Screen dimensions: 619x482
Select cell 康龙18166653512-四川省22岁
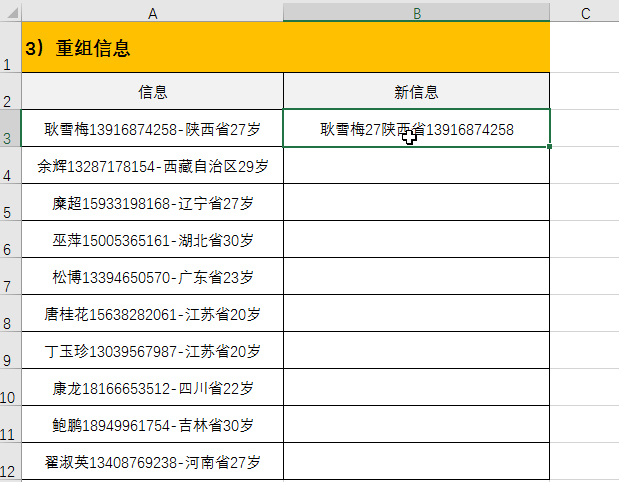click(x=152, y=387)
